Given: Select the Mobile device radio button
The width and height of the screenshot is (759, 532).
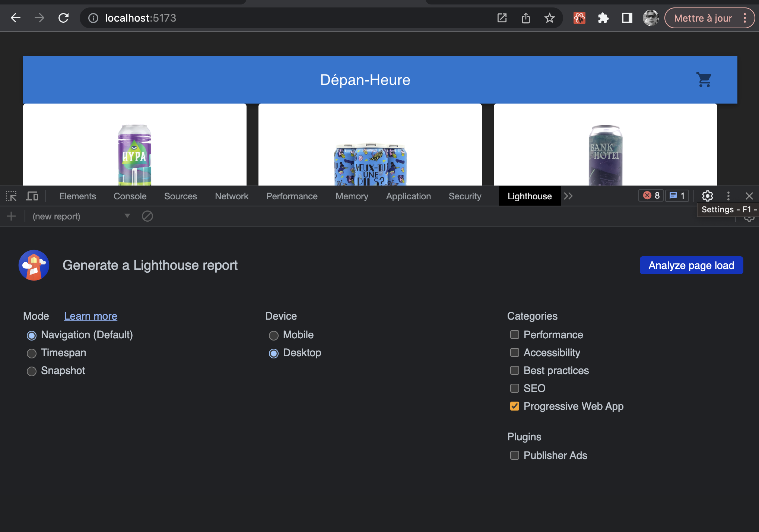Looking at the screenshot, I should (x=274, y=335).
